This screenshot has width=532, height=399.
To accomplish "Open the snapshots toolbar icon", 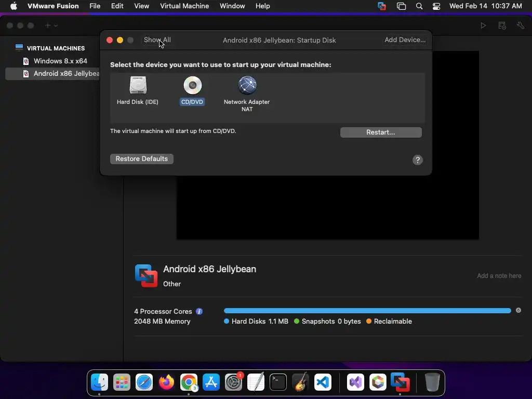I will coord(502,25).
